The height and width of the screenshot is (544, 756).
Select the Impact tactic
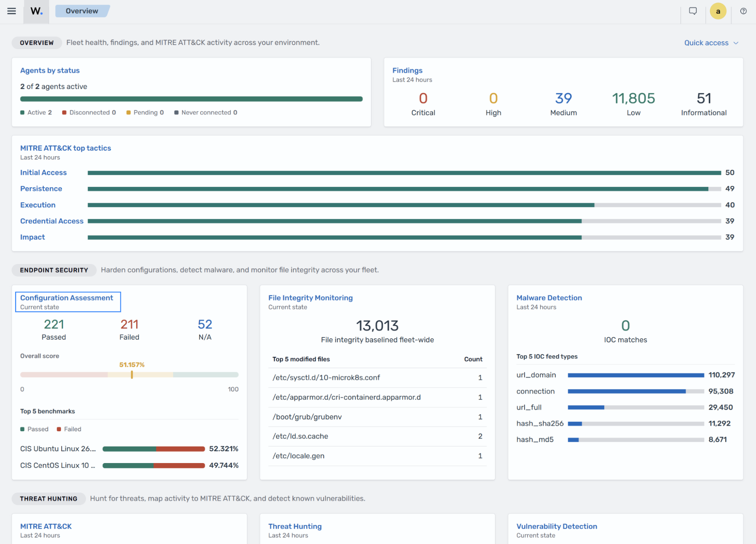click(x=33, y=237)
